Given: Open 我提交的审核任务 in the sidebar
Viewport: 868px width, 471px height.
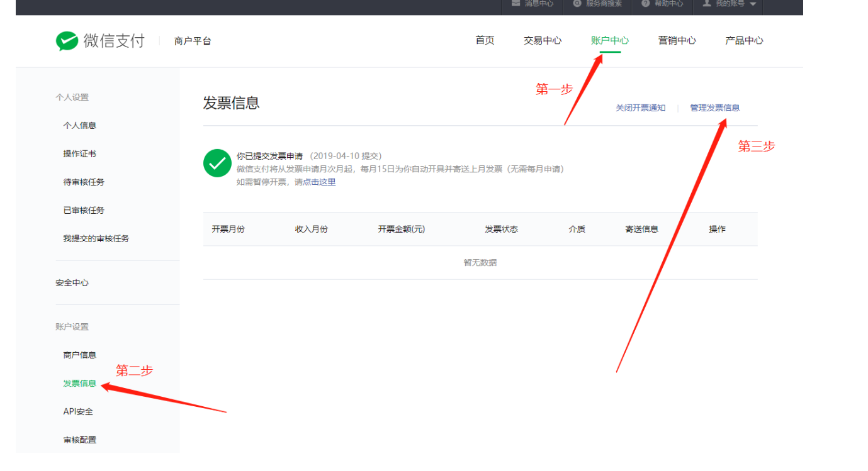Looking at the screenshot, I should tap(96, 238).
